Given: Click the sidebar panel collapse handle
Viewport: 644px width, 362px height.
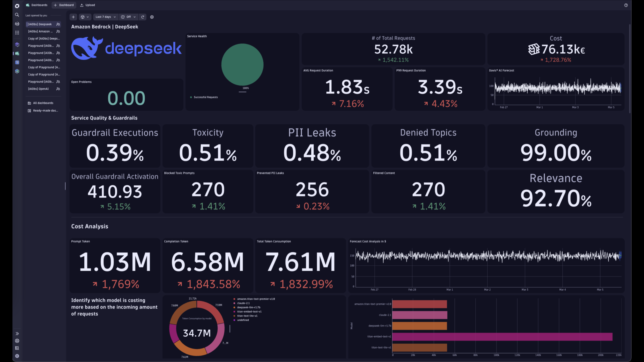Looking at the screenshot, I should (65, 186).
